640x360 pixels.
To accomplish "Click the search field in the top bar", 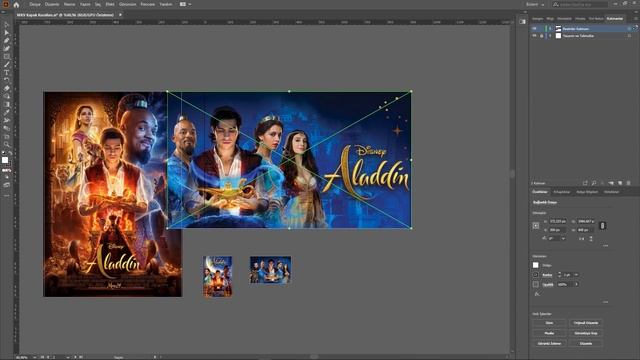I will [580, 4].
